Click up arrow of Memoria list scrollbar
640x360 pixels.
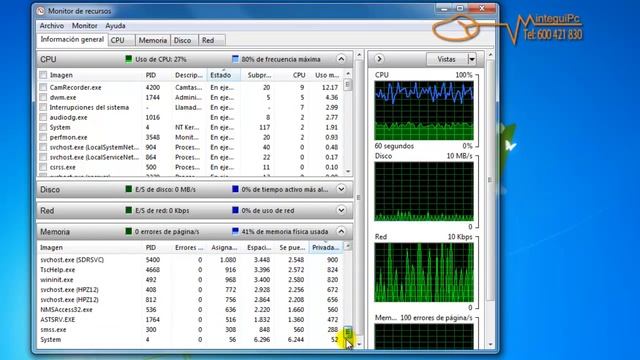348,246
